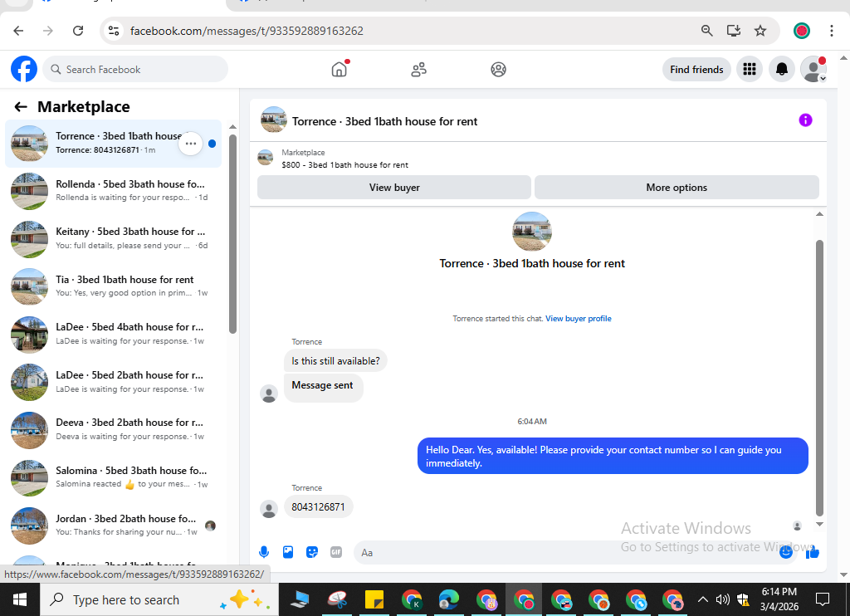Open Chrome three-dot menu
Screen dimensions: 850x616
pos(831,31)
